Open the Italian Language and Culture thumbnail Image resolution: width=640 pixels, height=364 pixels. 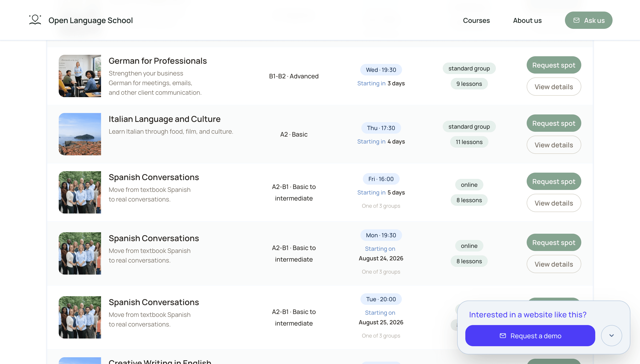[x=80, y=134]
